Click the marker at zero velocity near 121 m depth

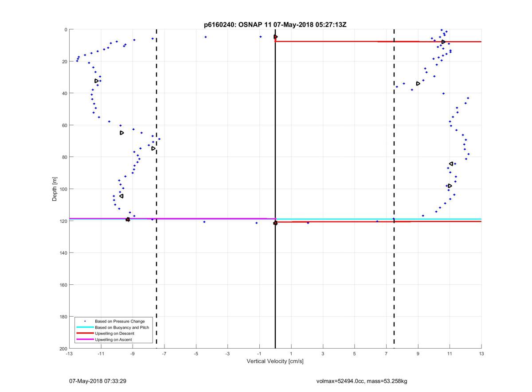275,223
